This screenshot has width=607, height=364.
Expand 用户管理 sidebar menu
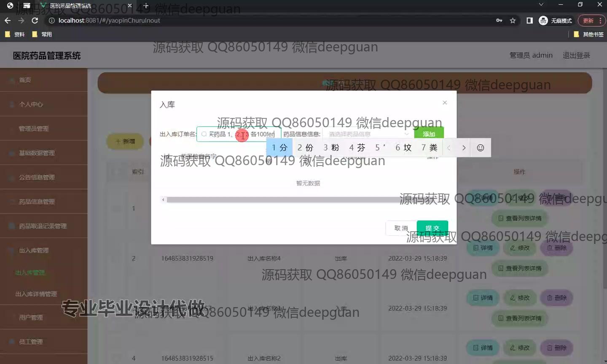(x=44, y=318)
